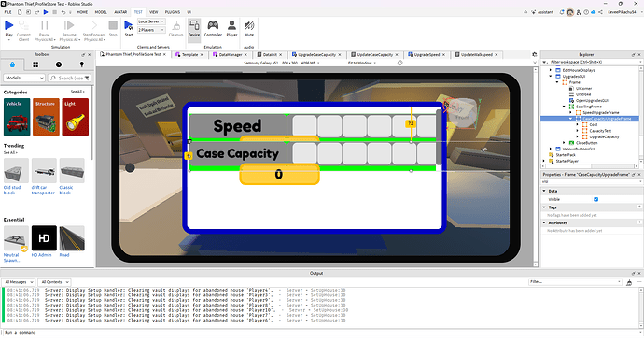Select the HD Admin model thumbnail
This screenshot has height=343, width=644.
coord(44,238)
